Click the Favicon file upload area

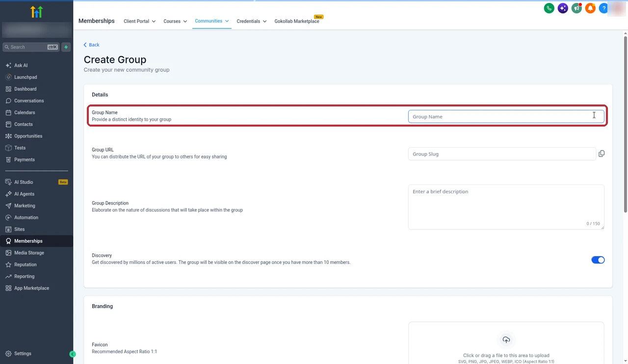[x=506, y=343]
